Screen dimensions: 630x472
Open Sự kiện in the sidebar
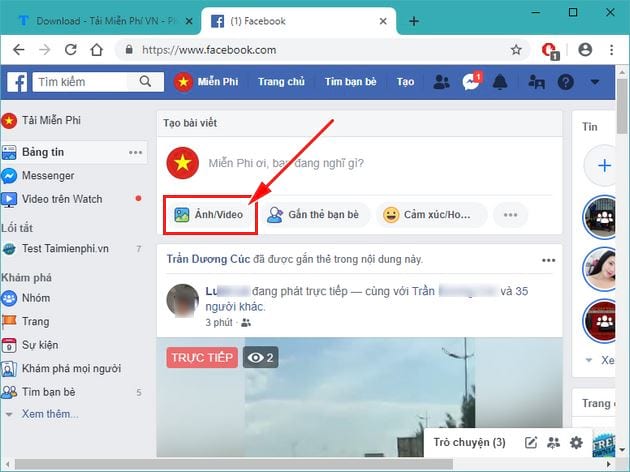(30, 345)
